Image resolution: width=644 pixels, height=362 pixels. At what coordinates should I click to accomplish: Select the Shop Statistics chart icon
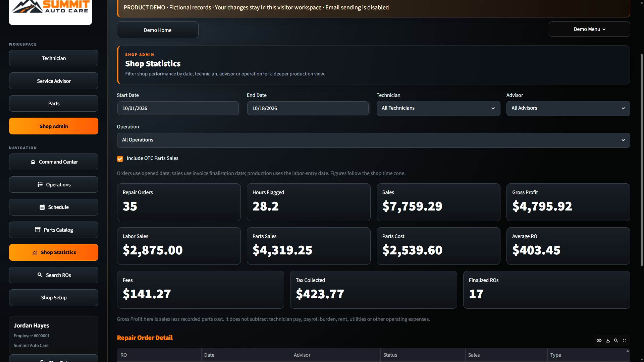[x=35, y=253]
